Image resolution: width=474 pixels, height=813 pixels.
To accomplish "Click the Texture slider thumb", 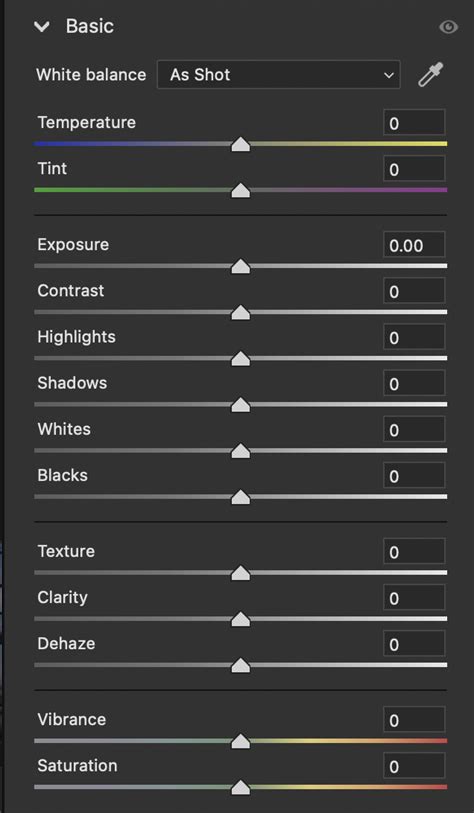I will 241,573.
